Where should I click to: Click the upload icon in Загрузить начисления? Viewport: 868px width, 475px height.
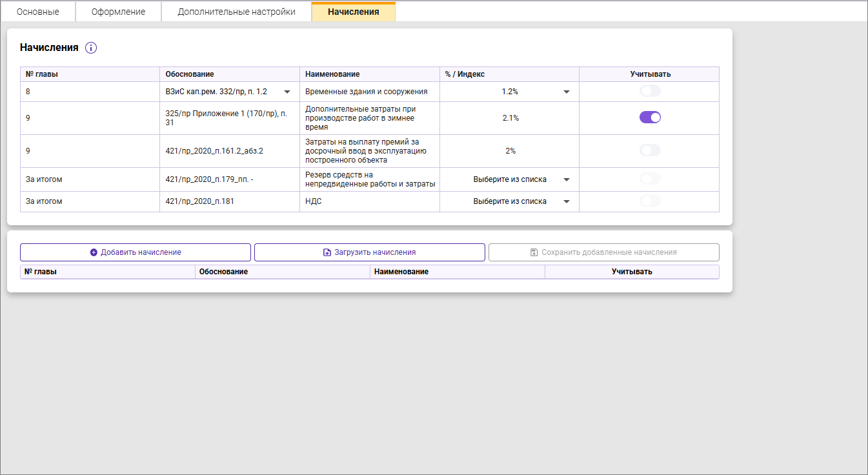coord(327,252)
